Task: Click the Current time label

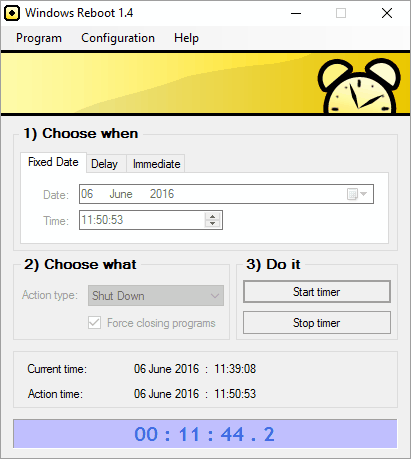Action: (57, 369)
